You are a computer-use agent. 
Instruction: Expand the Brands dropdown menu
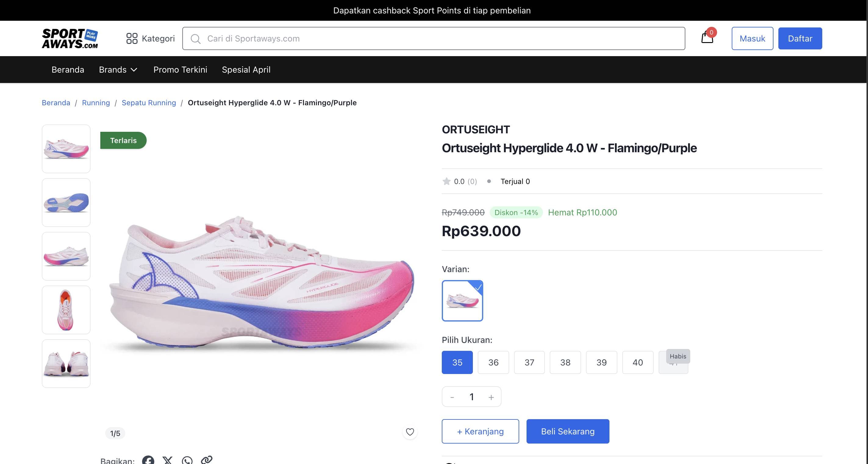(x=118, y=70)
